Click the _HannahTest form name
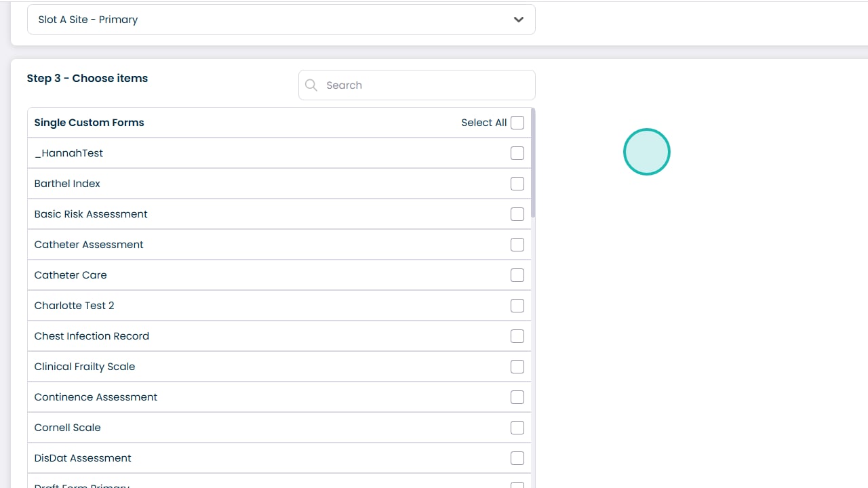Image resolution: width=868 pixels, height=488 pixels. [68, 153]
